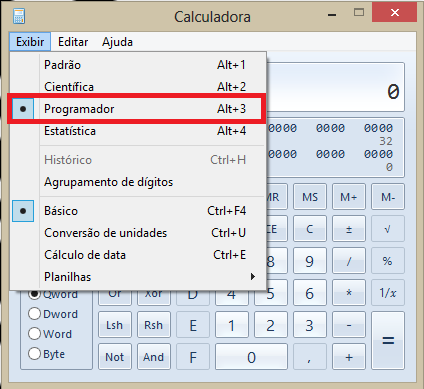Select the Básico menu entry
Image resolution: width=424 pixels, height=389 pixels.
138,211
